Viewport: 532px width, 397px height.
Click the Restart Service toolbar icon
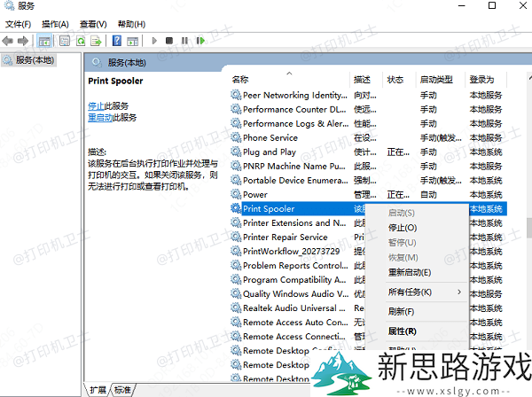200,41
